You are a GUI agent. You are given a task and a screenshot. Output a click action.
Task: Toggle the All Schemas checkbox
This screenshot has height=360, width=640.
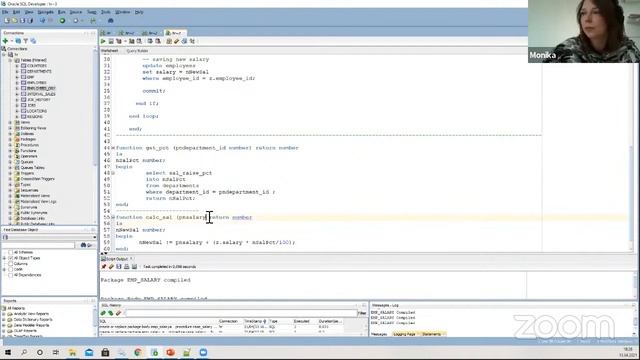point(11,253)
